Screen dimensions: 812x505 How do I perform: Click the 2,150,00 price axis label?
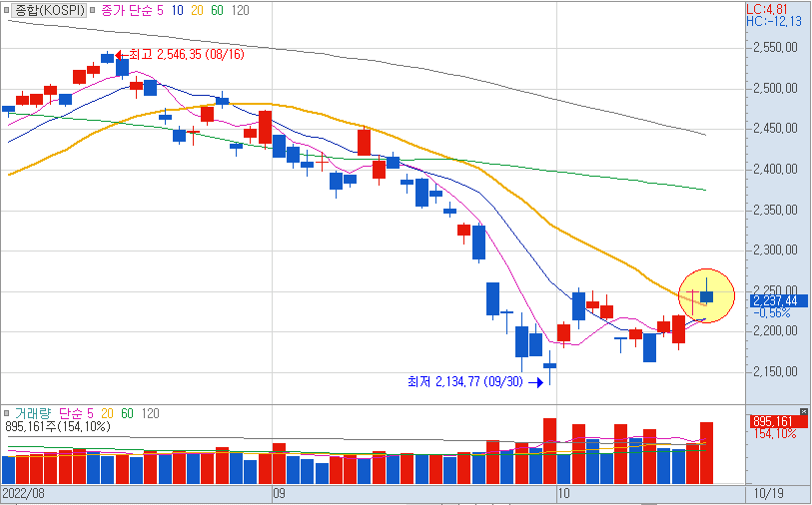tap(775, 372)
